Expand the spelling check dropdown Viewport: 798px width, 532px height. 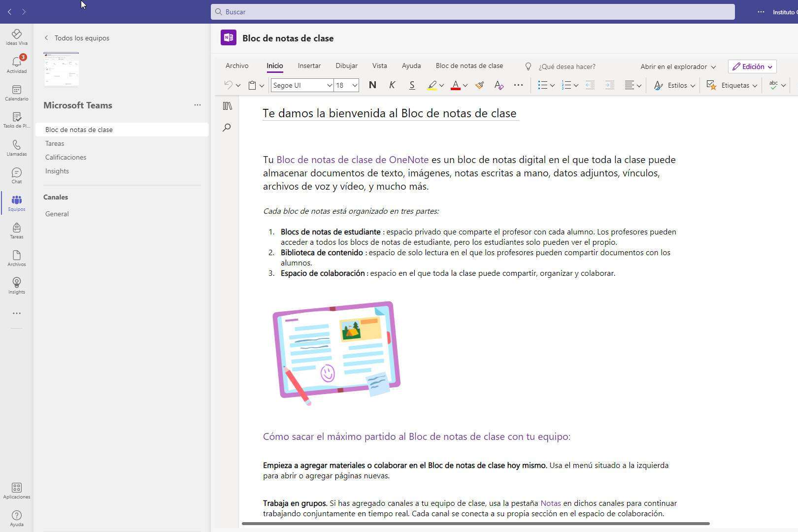click(x=783, y=85)
